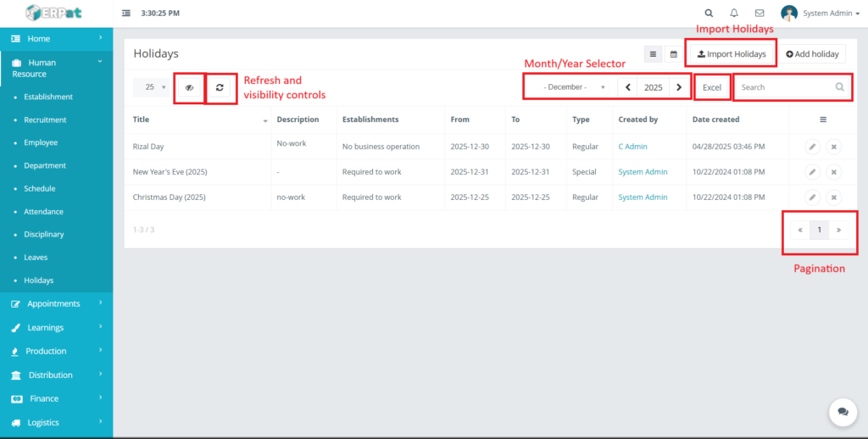
Task: Expand the Finance sidebar menu
Action: click(x=44, y=398)
